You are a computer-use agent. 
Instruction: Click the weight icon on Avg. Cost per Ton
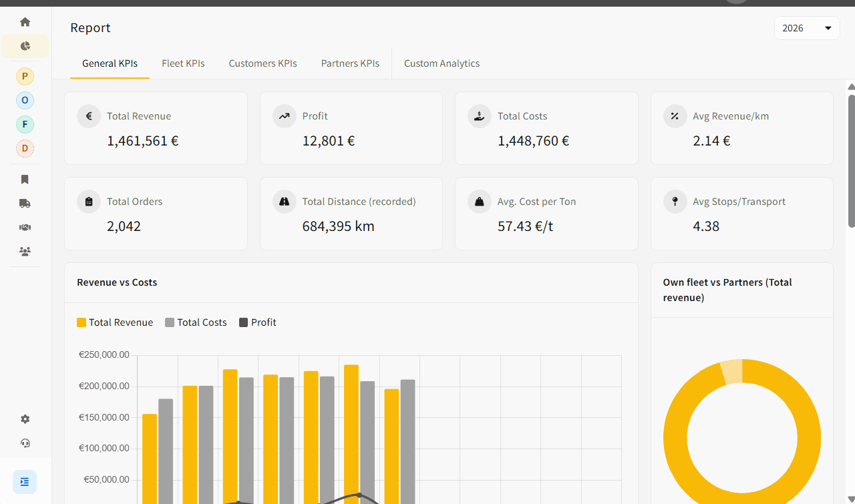tap(480, 202)
